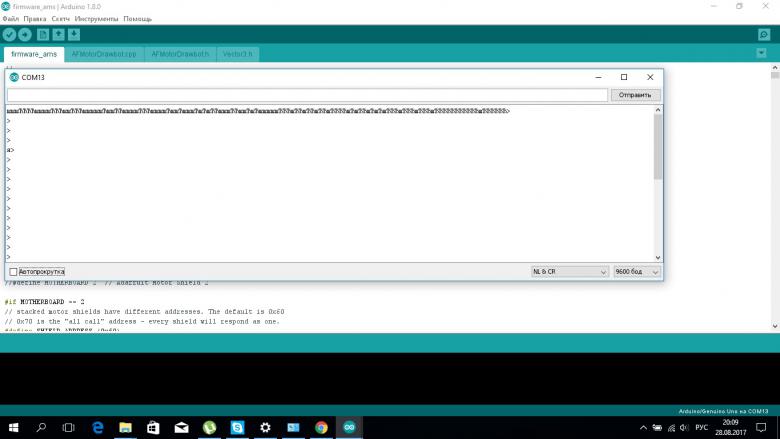Switch to firmware_ams tab
The image size is (780, 439).
[34, 54]
